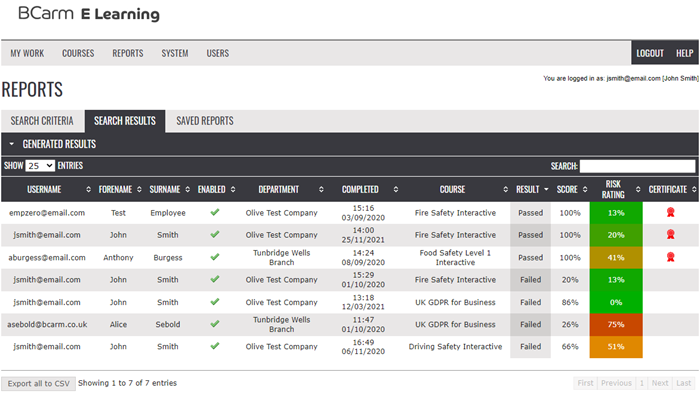
Task: Open the Reports menu
Action: click(x=128, y=53)
